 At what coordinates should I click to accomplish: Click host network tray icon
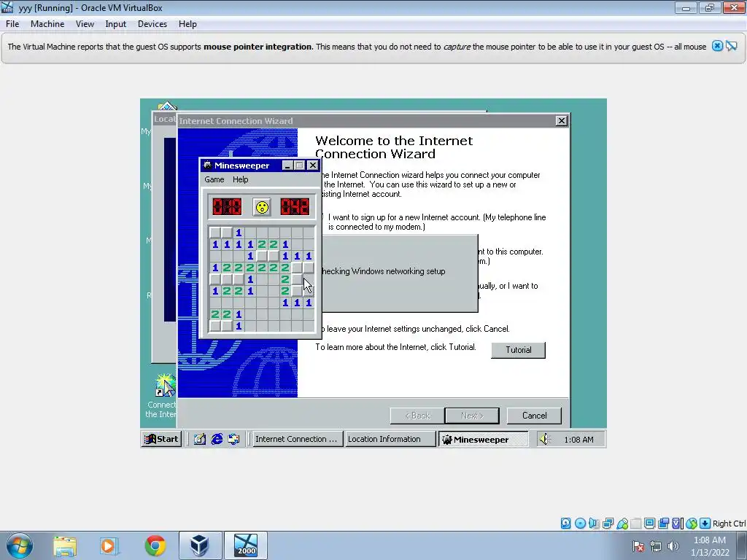pos(656,546)
